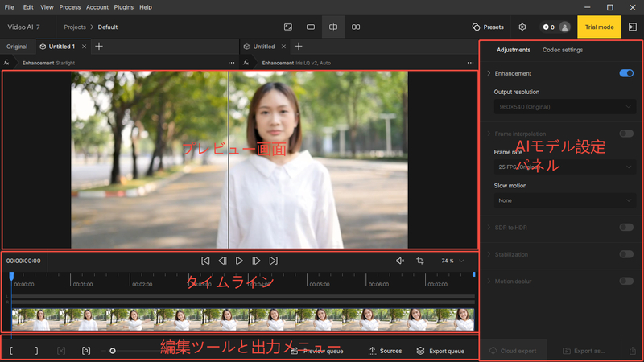Open the Output resolution dropdown

click(x=565, y=107)
